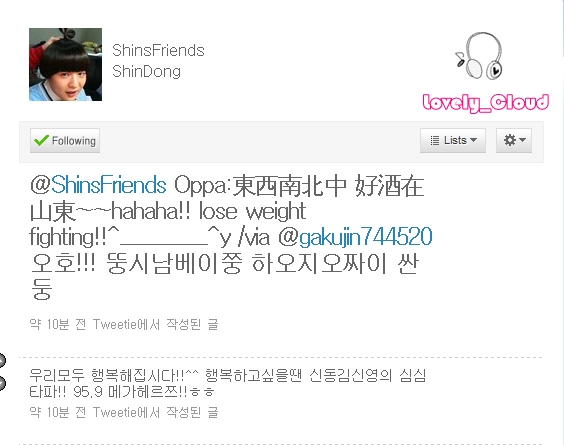Image resolution: width=564 pixels, height=445 pixels.
Task: Click the small arrow next to the gear
Action: point(523,140)
